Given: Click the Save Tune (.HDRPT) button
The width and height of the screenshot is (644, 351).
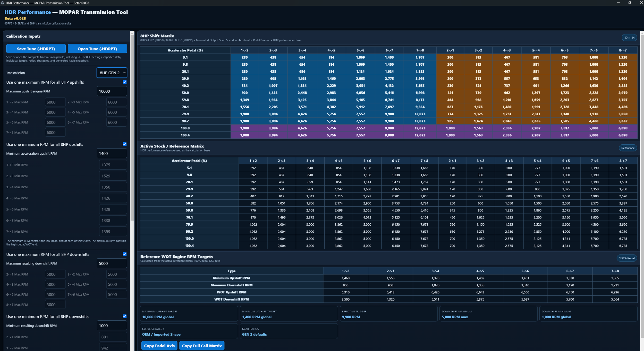Looking at the screenshot, I should coord(36,49).
